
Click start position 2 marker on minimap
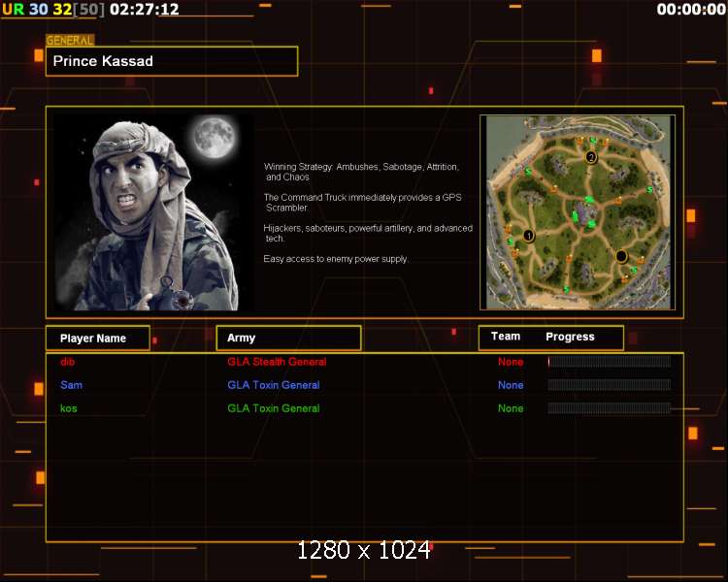(x=591, y=157)
